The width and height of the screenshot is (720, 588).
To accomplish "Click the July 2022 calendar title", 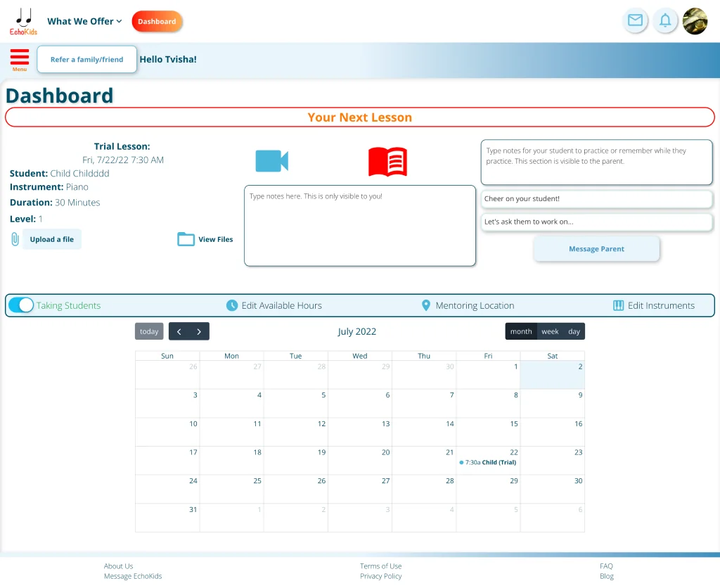I will click(x=356, y=332).
